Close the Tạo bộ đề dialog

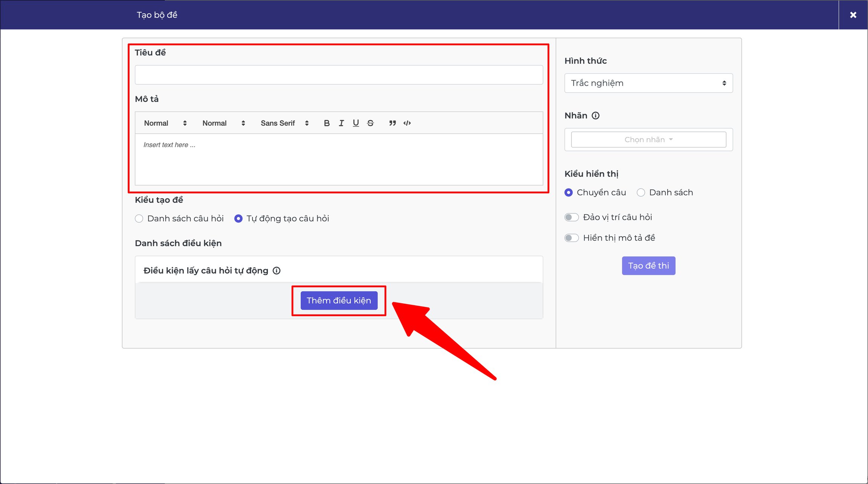point(853,15)
